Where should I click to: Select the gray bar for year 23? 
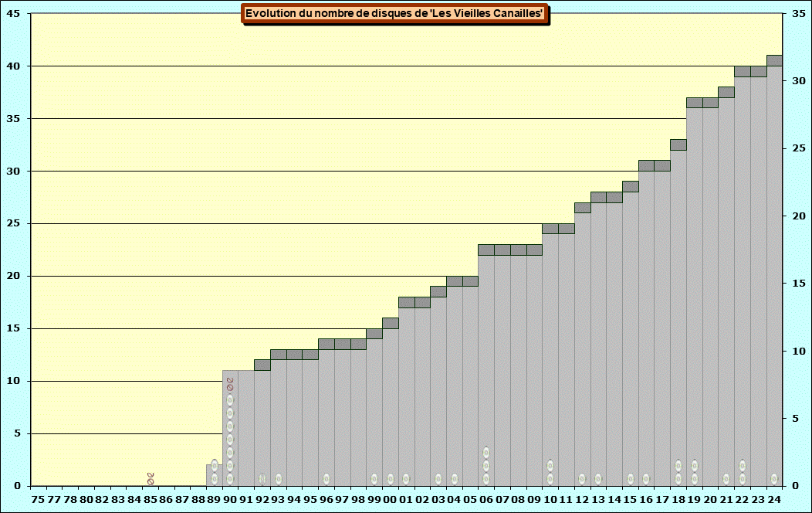coord(758,281)
